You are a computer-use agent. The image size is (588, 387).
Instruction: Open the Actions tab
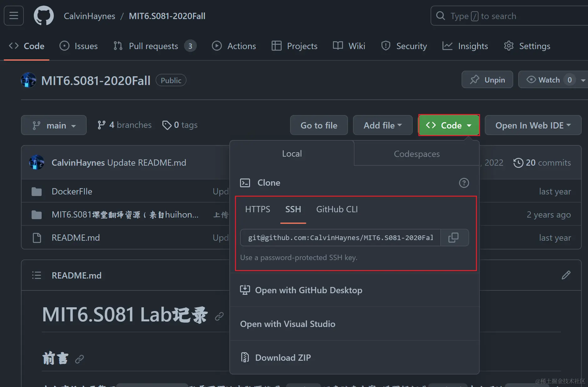click(234, 46)
